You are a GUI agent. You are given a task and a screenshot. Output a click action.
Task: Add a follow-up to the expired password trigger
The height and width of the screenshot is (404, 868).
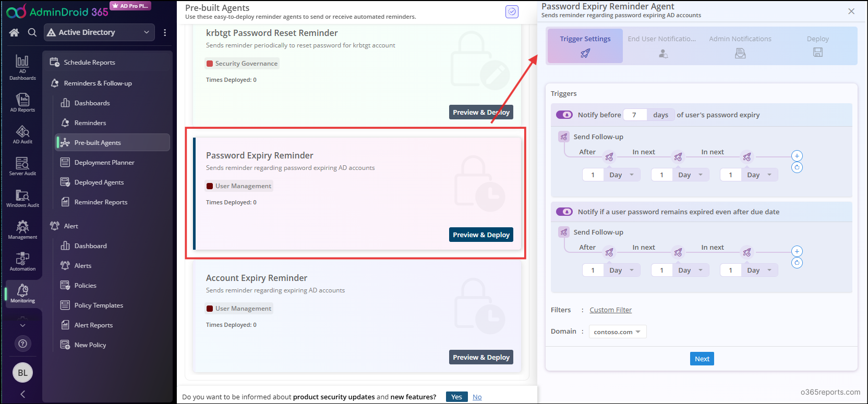[797, 251]
